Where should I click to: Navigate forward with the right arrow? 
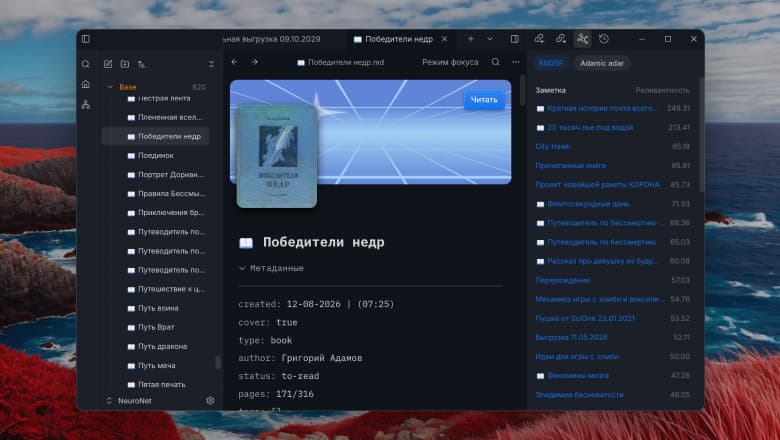(255, 62)
